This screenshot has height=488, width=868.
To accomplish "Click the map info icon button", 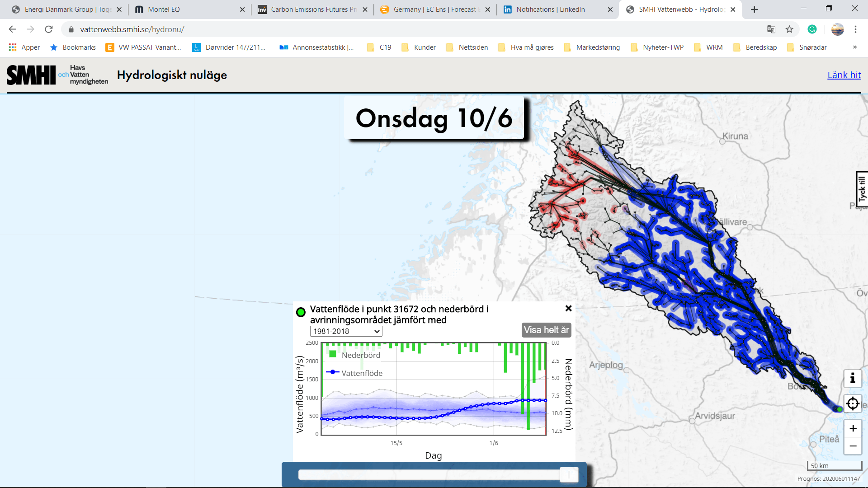I will (853, 378).
